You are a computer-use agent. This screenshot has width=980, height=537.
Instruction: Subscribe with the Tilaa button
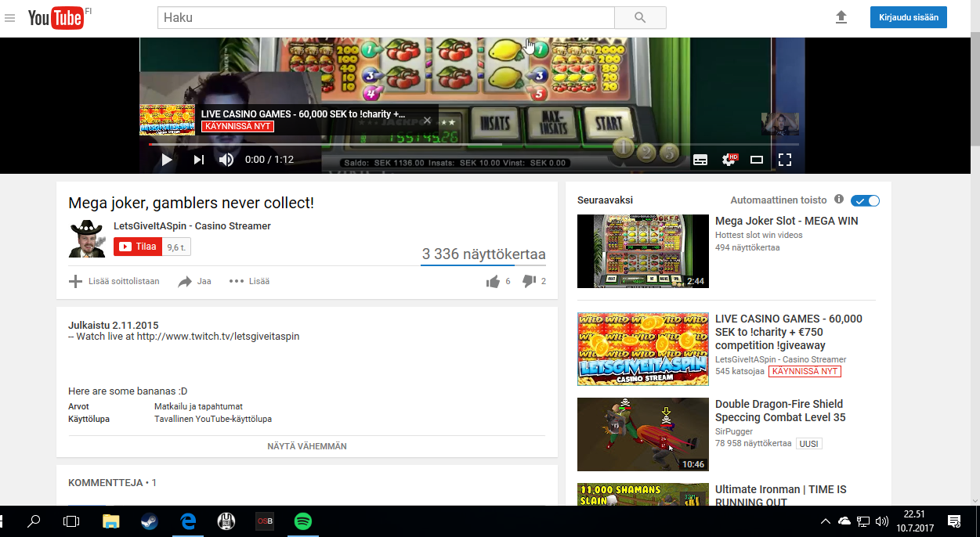138,247
